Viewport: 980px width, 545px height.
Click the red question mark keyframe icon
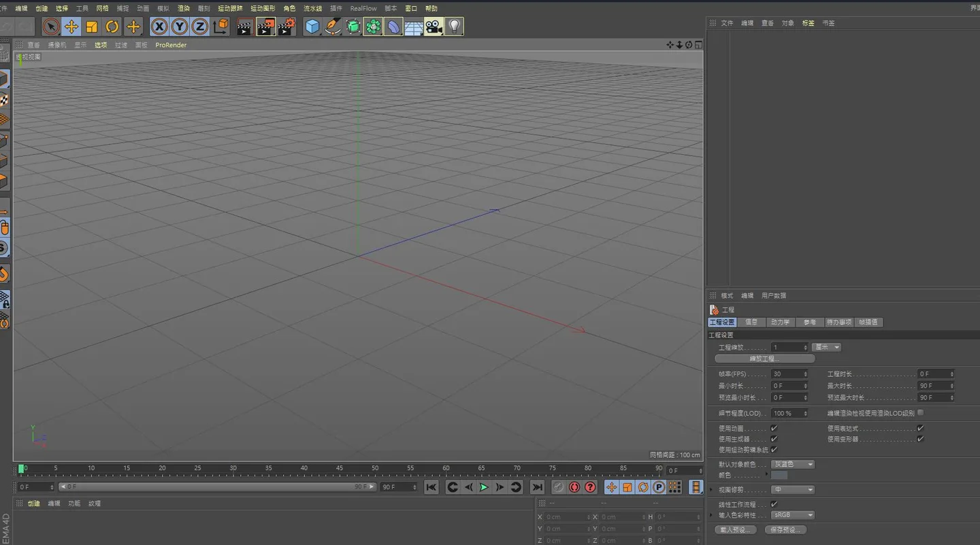(x=590, y=487)
